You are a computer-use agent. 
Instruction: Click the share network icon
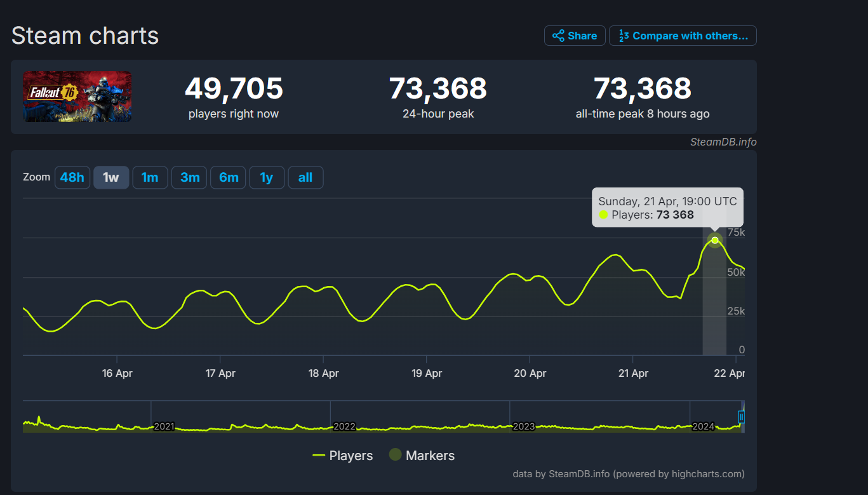[558, 36]
